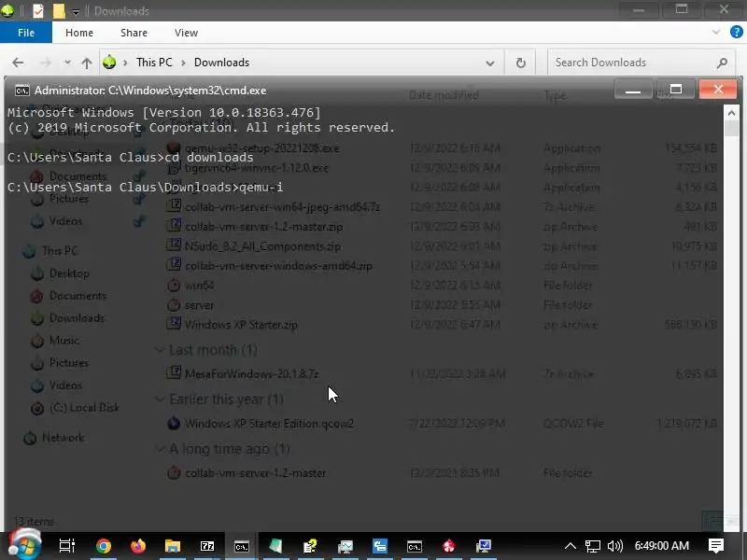
Task: Launch Firefox from the taskbar
Action: pyautogui.click(x=138, y=546)
